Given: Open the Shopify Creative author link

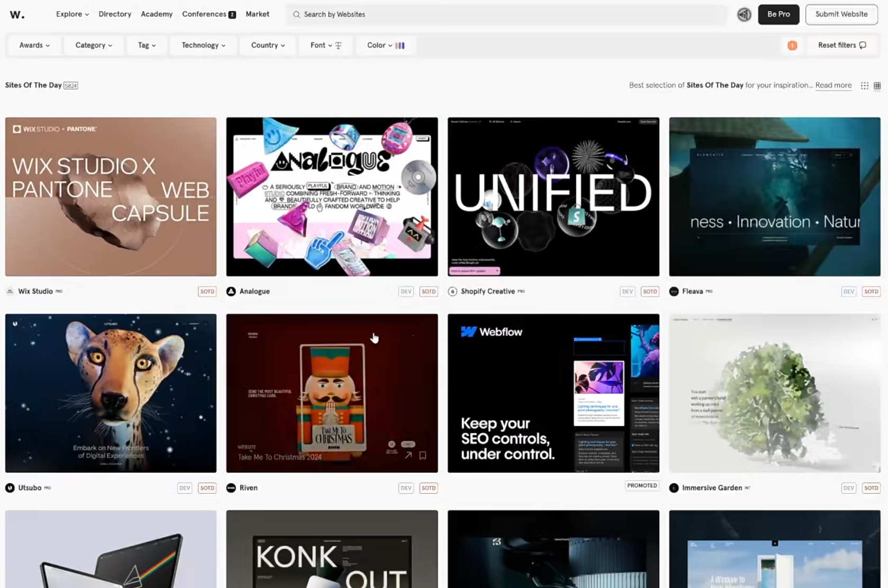Looking at the screenshot, I should 487,292.
